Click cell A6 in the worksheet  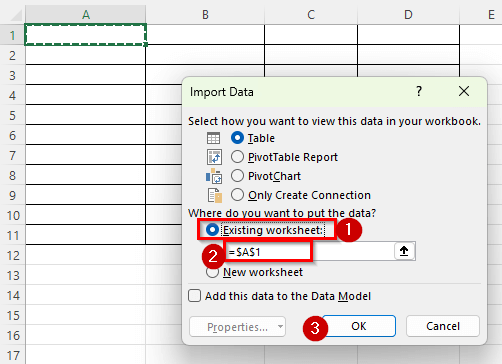click(x=86, y=135)
